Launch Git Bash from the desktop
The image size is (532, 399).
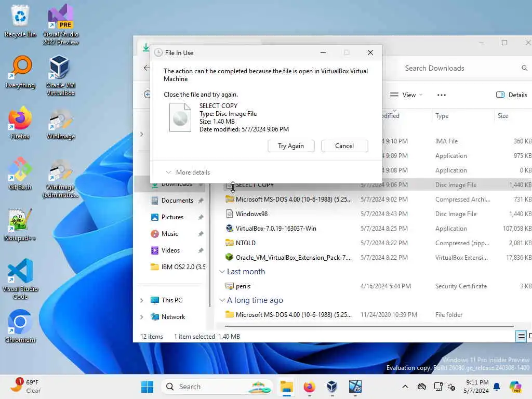(20, 174)
